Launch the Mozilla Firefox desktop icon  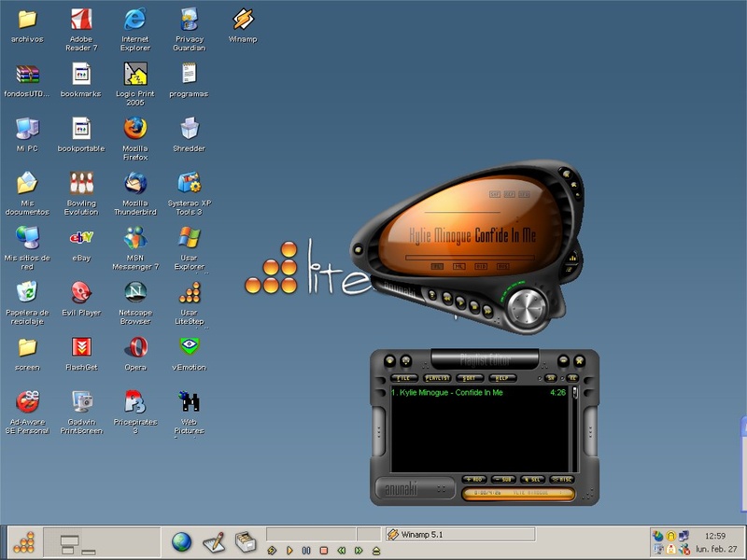click(x=135, y=129)
